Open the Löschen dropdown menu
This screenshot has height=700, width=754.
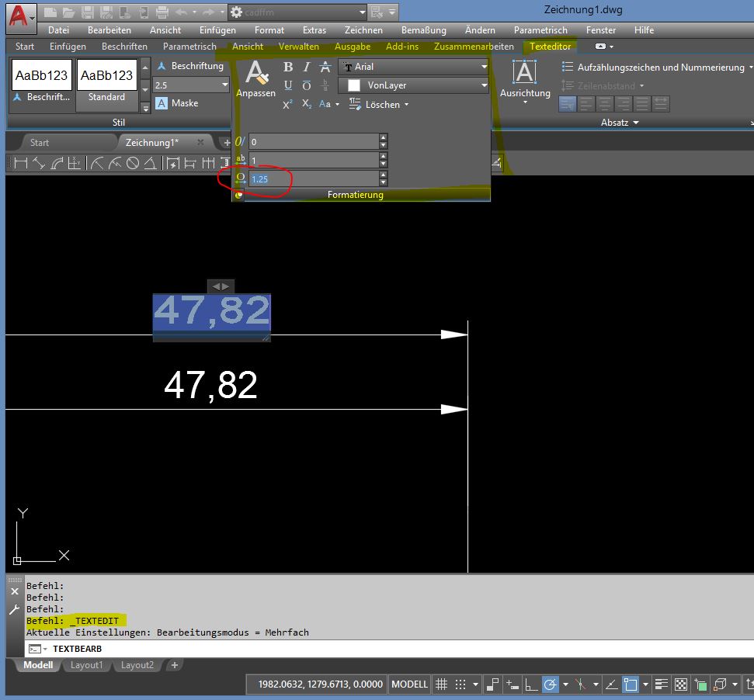coord(405,104)
